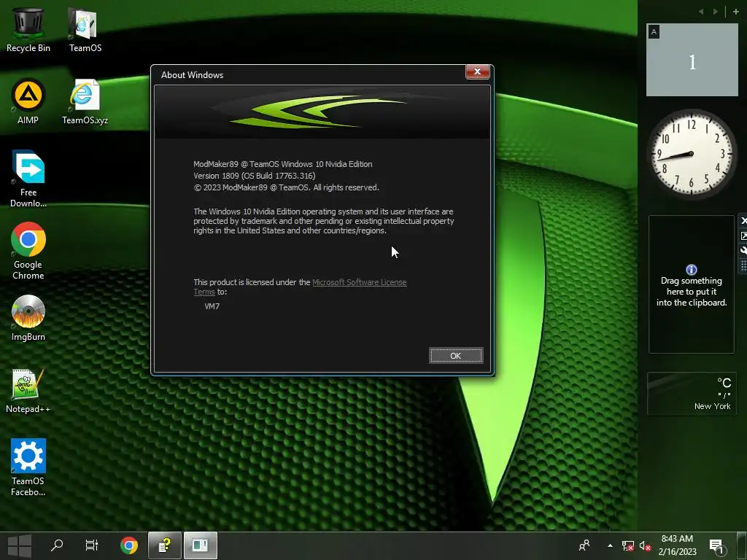Click the About Windows title bar
The width and height of the screenshot is (747, 560).
(309, 75)
